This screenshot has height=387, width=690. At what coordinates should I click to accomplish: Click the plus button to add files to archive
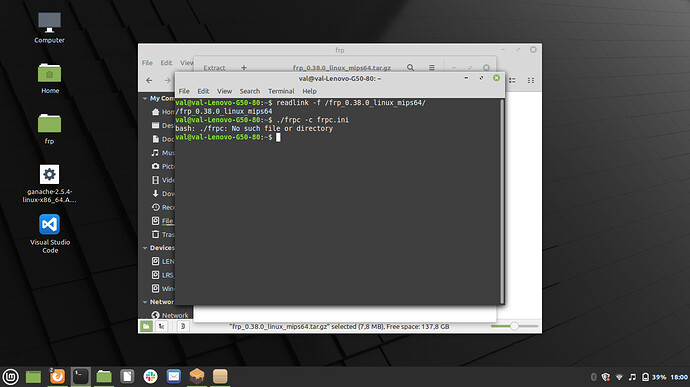point(244,67)
